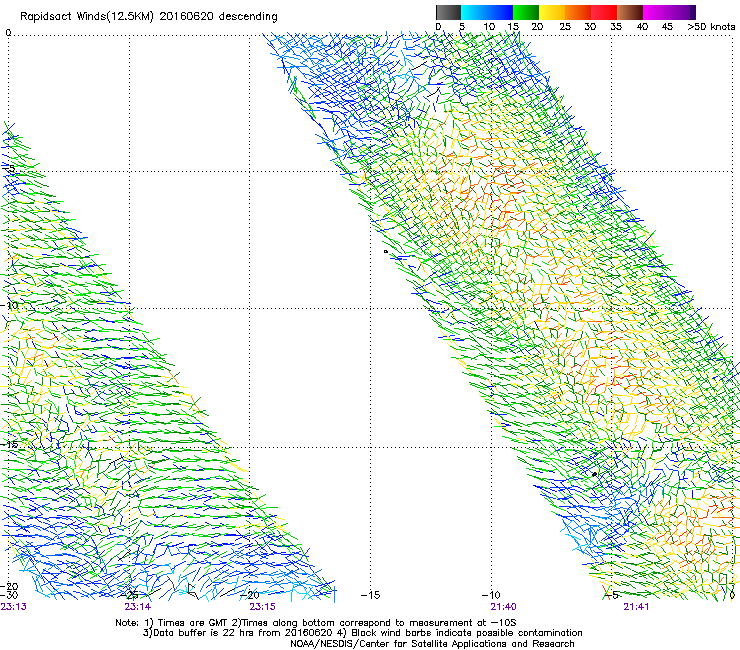This screenshot has height=650, width=740.
Task: Pick the orange 25-30 knots legend swatch
Action: point(578,12)
